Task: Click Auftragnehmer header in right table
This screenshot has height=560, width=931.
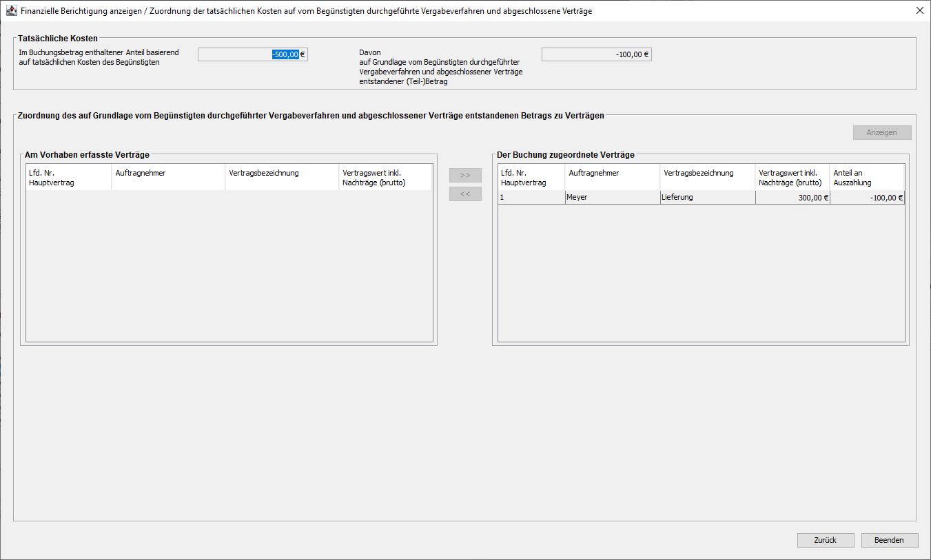Action: [x=612, y=177]
